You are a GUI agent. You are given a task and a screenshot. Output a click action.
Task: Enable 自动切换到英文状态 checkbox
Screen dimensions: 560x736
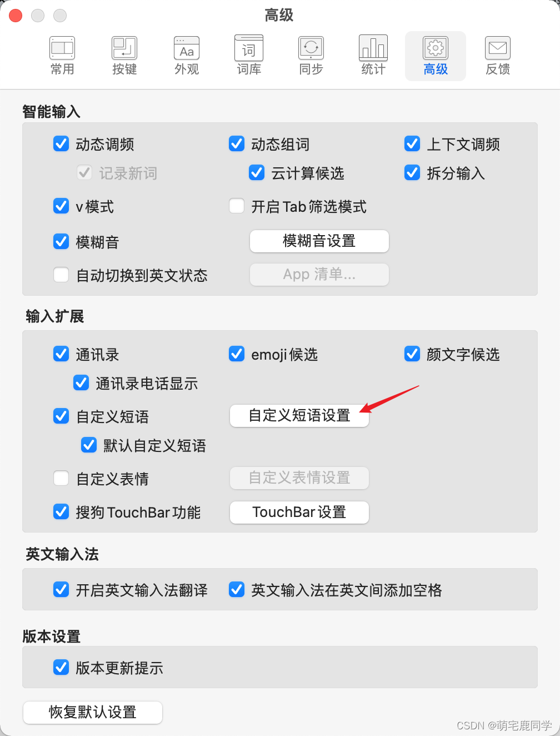point(61,275)
